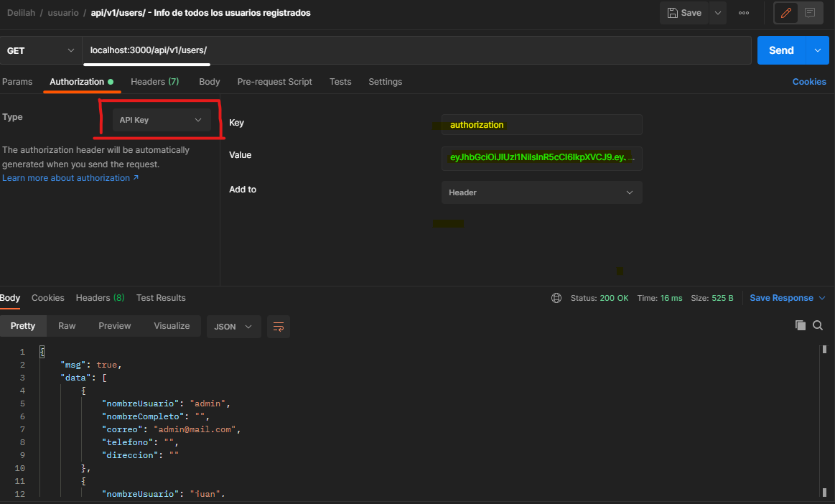
Task: Open the request Settings tab
Action: pyautogui.click(x=385, y=82)
